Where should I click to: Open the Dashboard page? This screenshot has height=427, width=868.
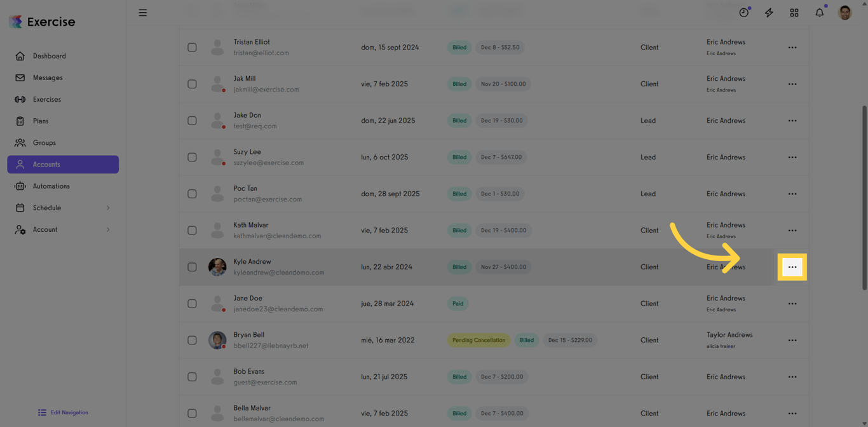click(49, 56)
